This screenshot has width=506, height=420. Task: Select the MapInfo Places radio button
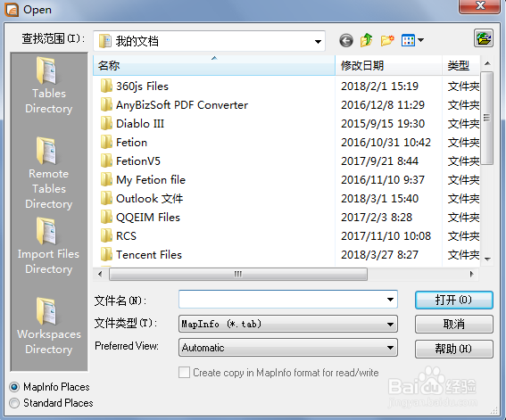pyautogui.click(x=14, y=386)
